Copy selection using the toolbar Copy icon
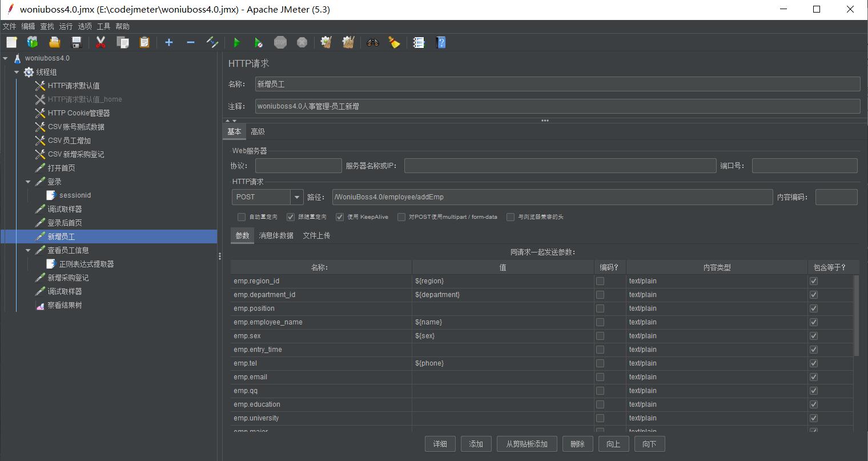868x461 pixels. point(123,42)
